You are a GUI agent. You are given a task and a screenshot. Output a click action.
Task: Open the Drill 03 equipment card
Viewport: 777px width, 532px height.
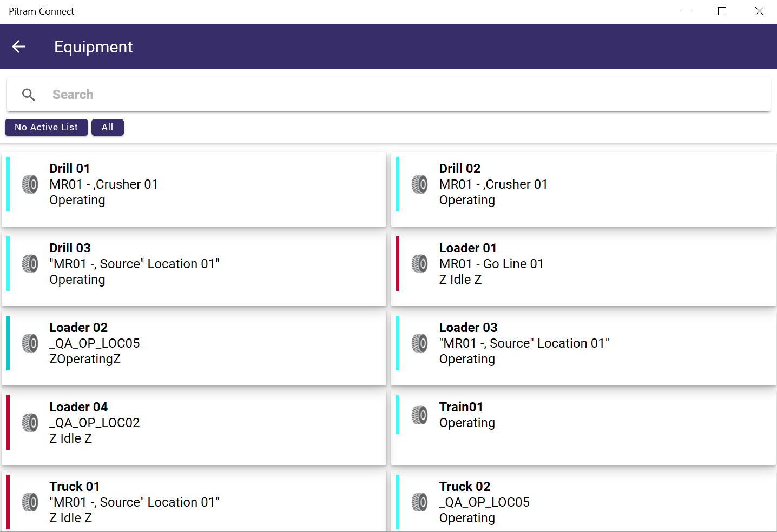[194, 269]
